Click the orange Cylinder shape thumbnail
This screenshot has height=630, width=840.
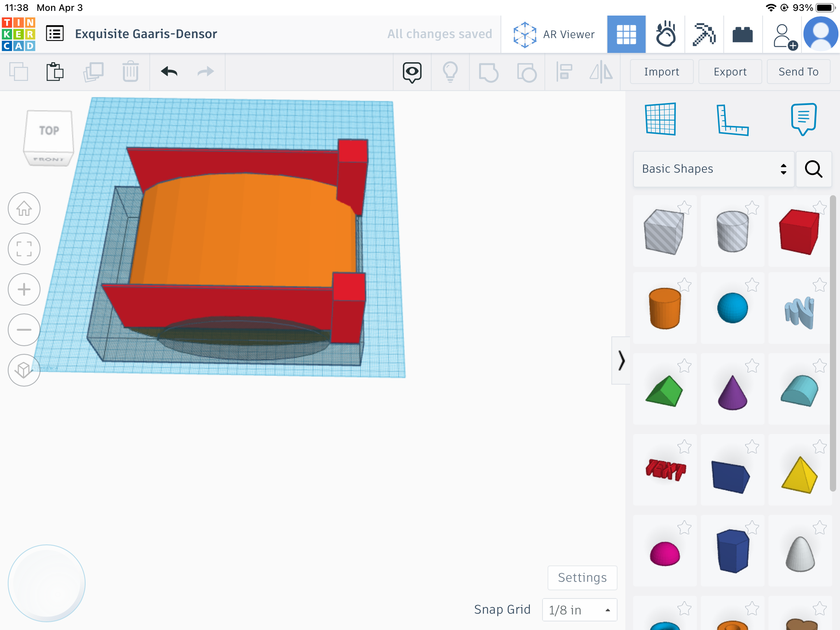[x=665, y=308]
